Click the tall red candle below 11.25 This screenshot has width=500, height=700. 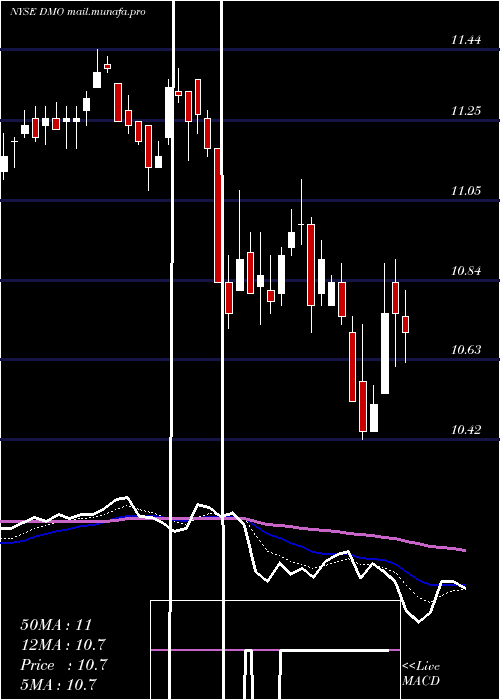[218, 215]
